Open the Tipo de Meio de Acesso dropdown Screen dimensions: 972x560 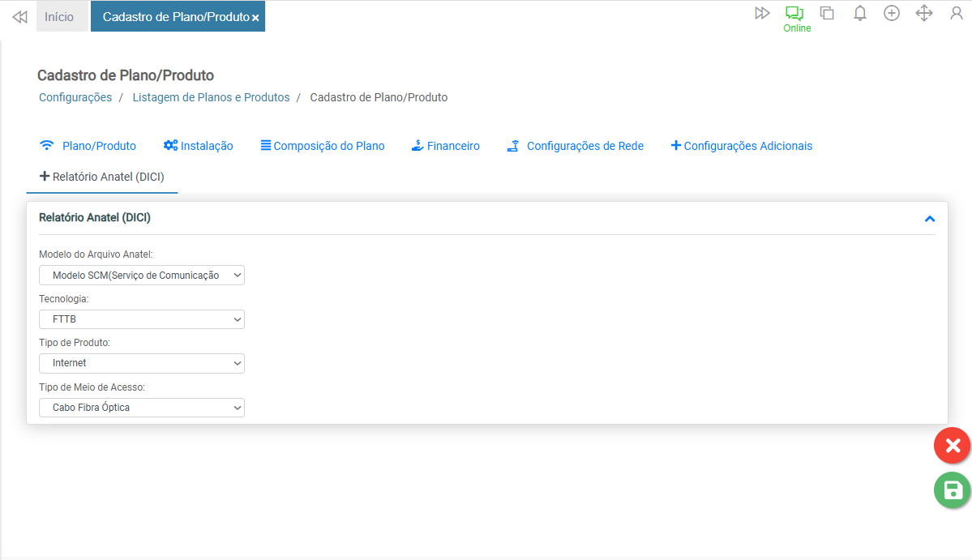[x=142, y=407]
